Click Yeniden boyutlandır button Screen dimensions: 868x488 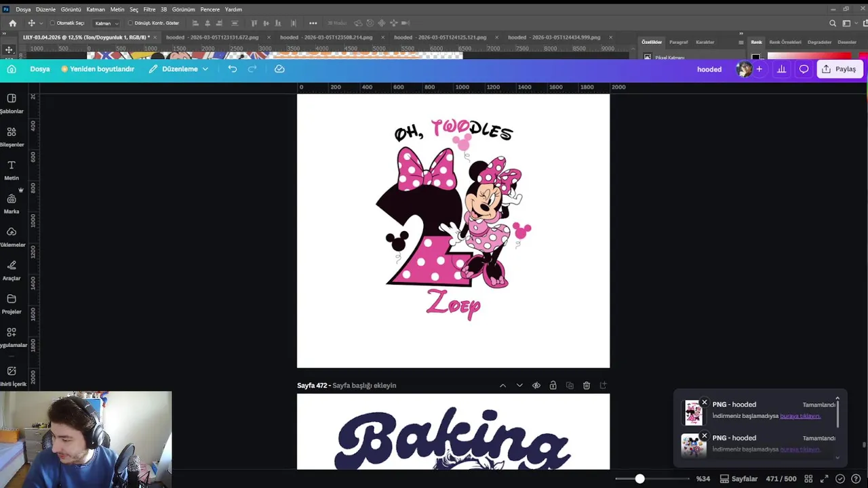(x=98, y=69)
